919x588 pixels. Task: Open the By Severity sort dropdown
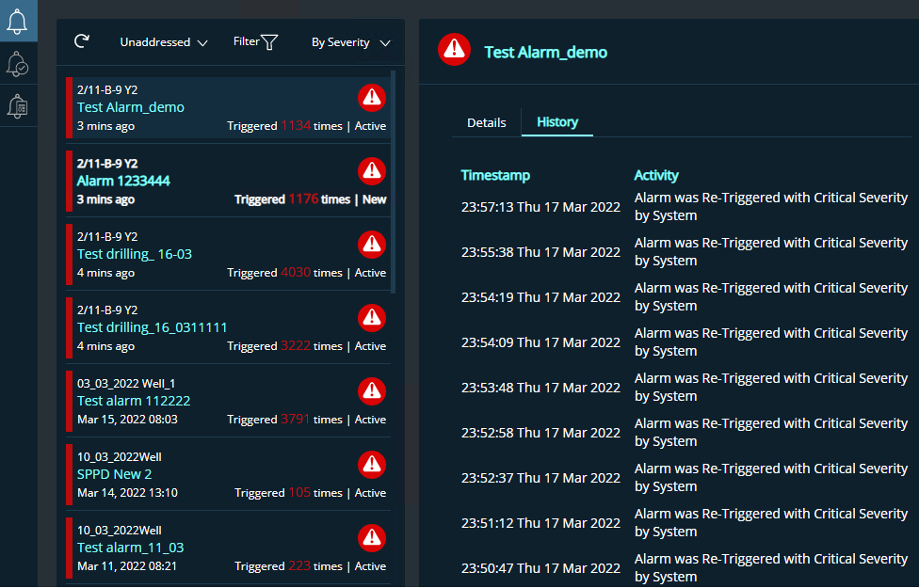pos(350,42)
